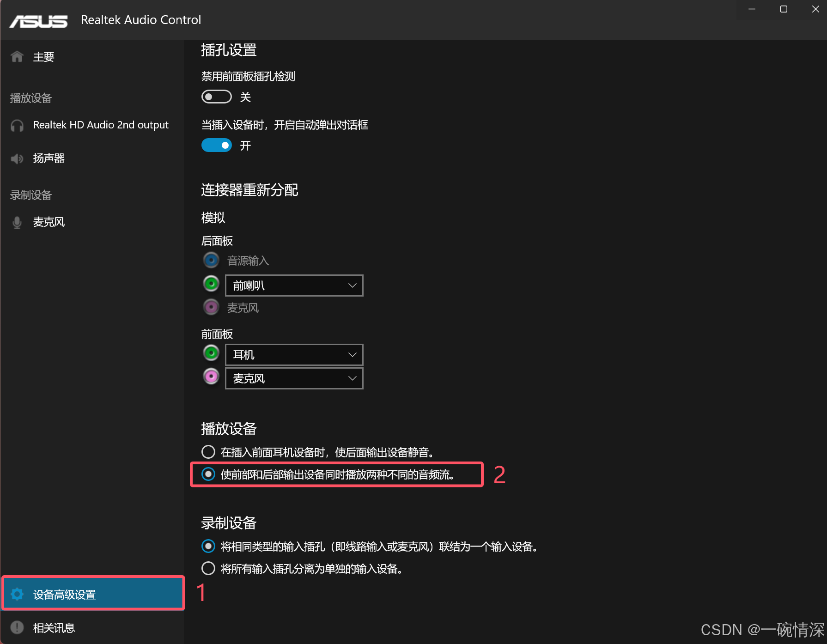Select muting rear output when front headphones plugged
Viewport: 827px width, 644px height.
click(x=208, y=452)
